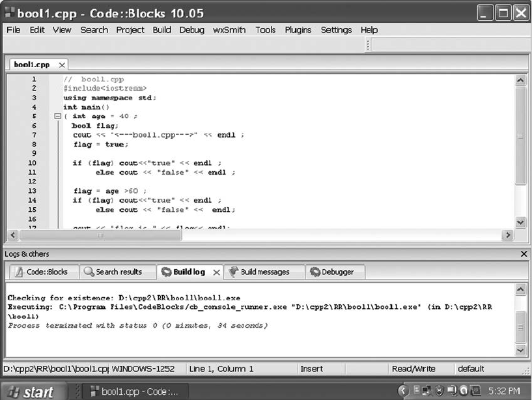Image resolution: width=532 pixels, height=400 pixels.
Task: Click the editor horizontal scrollbar thumb
Action: tap(101, 235)
